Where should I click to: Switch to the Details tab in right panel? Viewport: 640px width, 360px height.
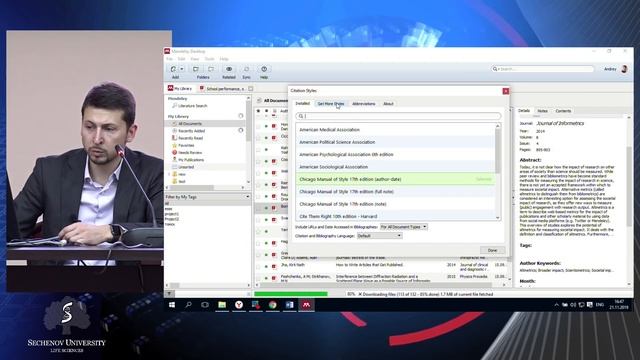tap(524, 111)
